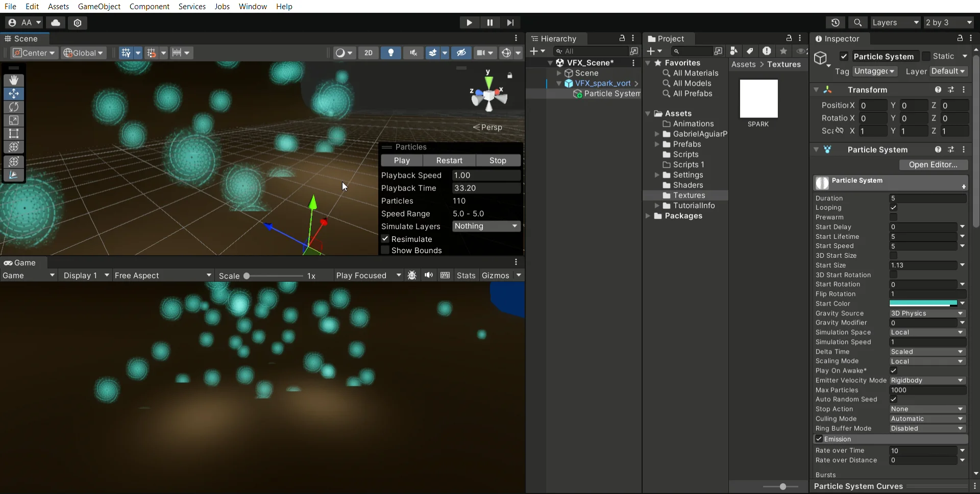Toggle 2D view in Scene

(369, 53)
